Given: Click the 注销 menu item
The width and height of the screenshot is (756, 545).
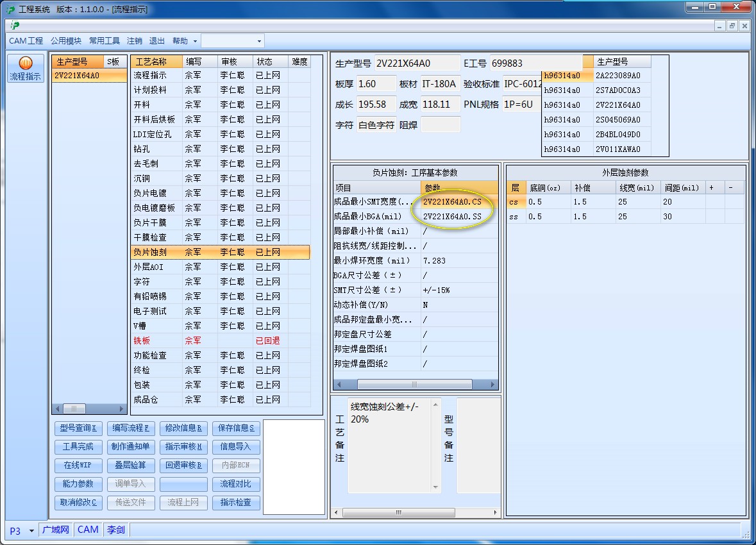Looking at the screenshot, I should [135, 41].
